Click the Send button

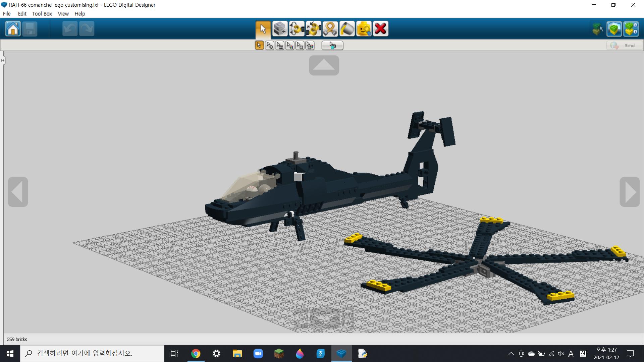[x=624, y=46]
